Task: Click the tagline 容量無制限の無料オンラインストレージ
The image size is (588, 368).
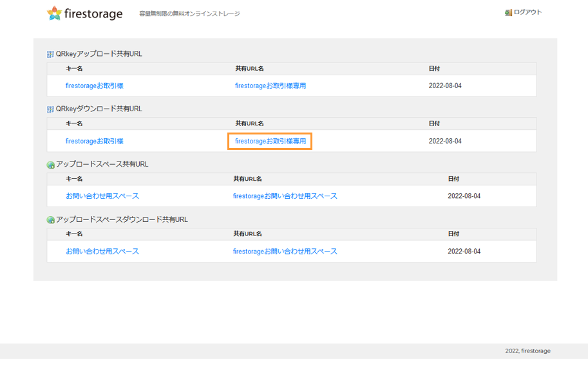Action: (x=189, y=14)
